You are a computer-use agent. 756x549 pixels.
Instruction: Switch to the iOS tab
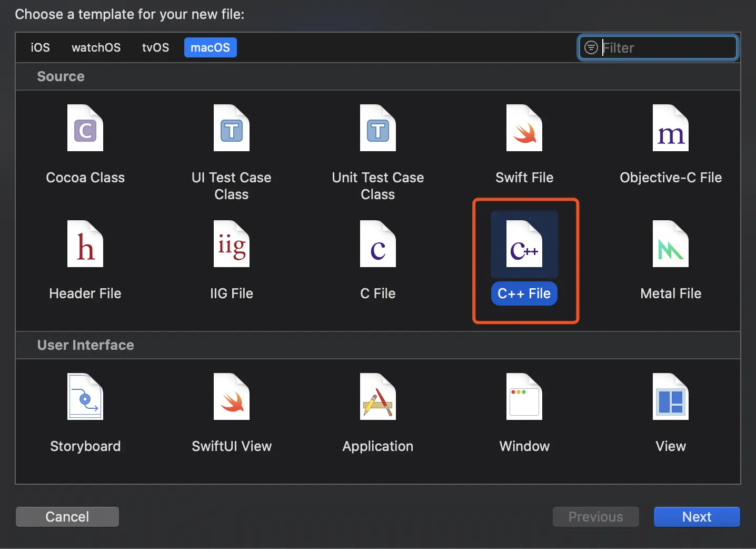click(x=40, y=47)
